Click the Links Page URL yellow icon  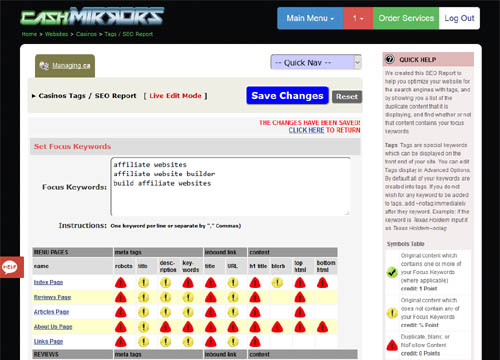(x=233, y=341)
